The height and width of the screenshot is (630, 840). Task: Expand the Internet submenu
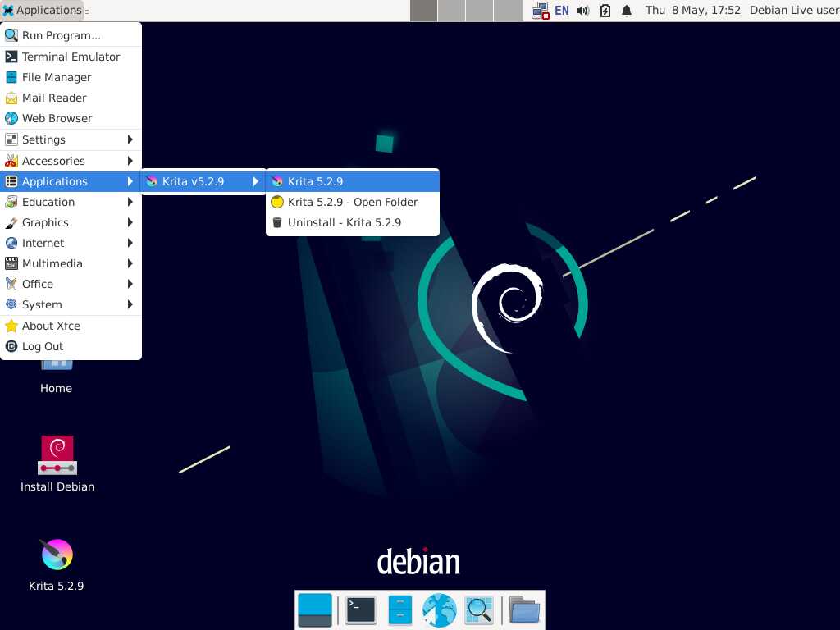[x=71, y=243]
